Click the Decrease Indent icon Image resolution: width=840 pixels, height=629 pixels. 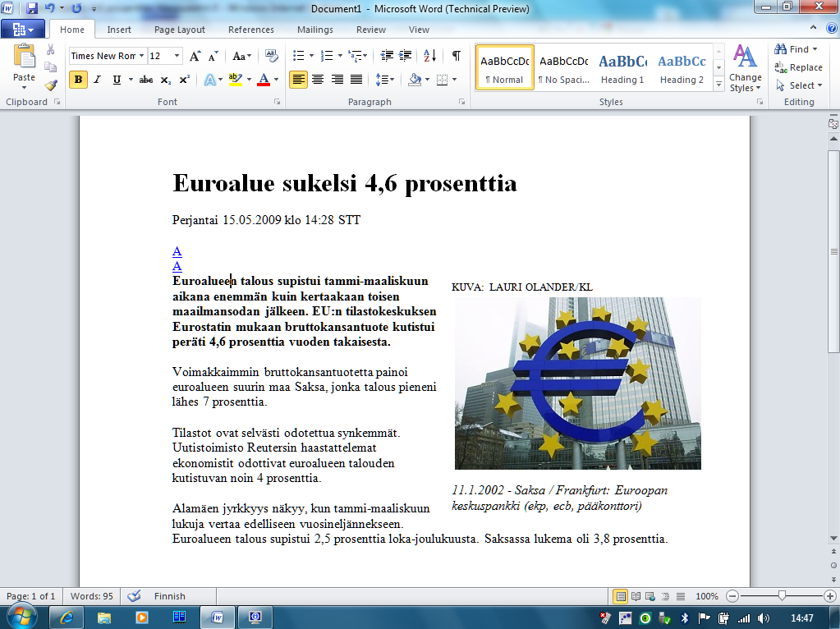387,56
